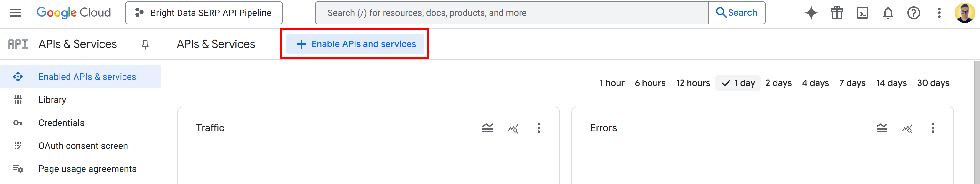
Task: Open Cloud Shell terminal
Action: coord(863,12)
